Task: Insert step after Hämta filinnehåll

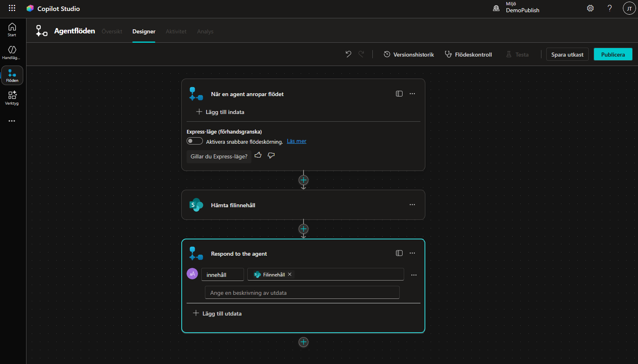Action: (304, 229)
